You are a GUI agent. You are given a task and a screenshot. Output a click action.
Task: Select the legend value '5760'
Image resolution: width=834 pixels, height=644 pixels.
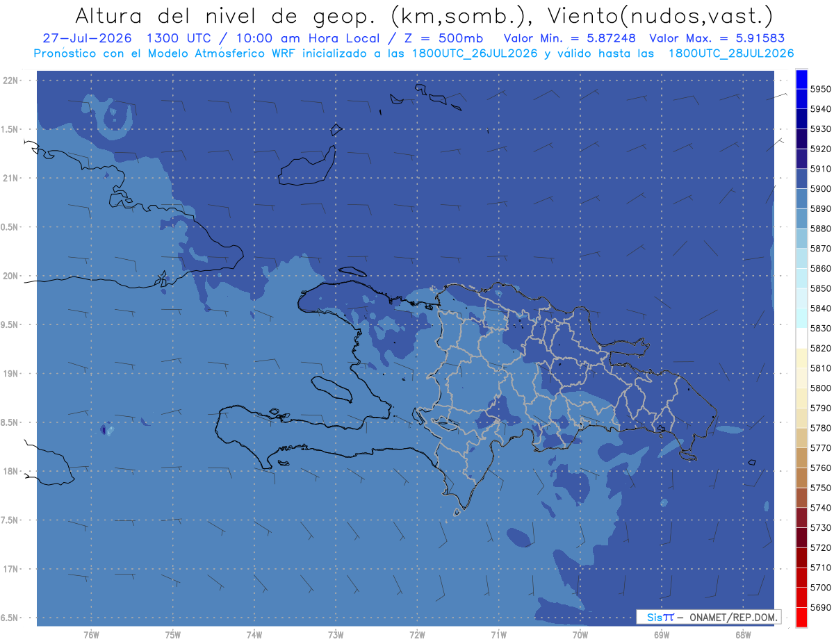pyautogui.click(x=820, y=468)
